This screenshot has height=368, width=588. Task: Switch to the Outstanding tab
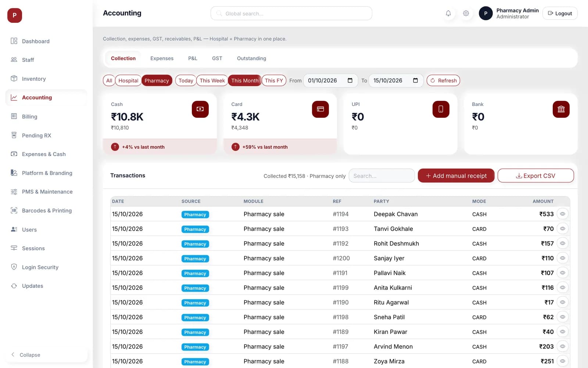click(251, 58)
